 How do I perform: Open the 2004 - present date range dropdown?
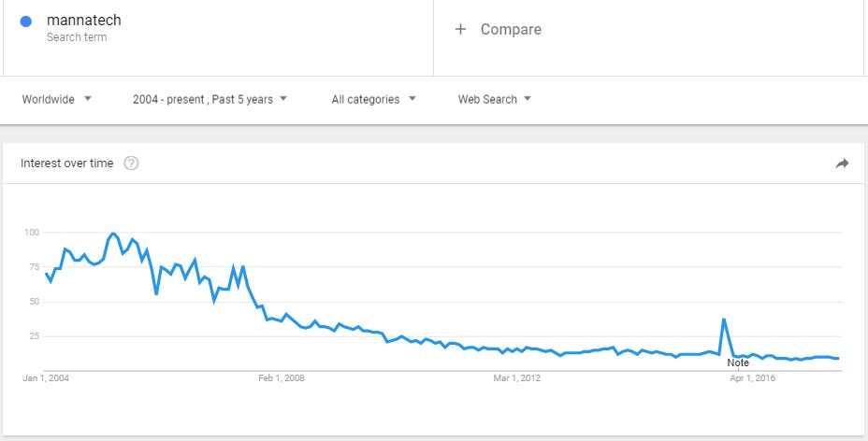210,99
